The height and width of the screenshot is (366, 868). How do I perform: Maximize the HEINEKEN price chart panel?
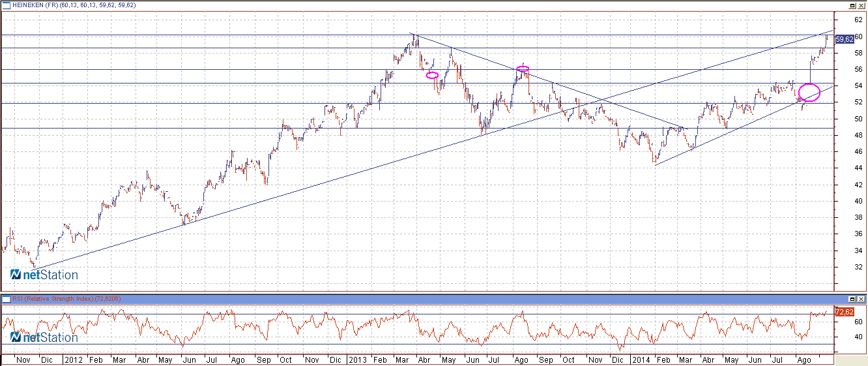pyautogui.click(x=851, y=5)
